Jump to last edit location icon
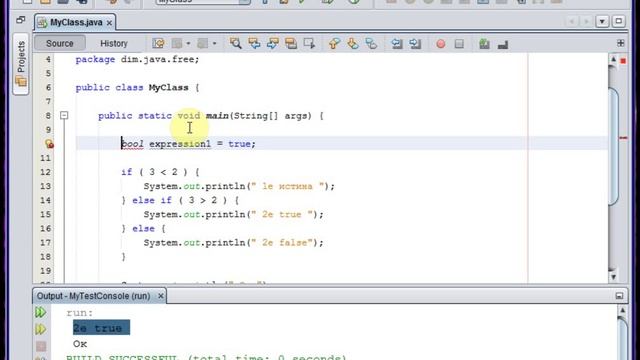Image resolution: width=640 pixels, height=360 pixels. (158, 43)
